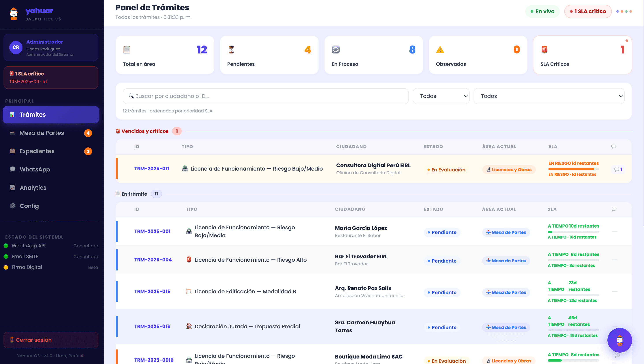Click the warning icon on Observados card
The image size is (644, 364).
440,50
